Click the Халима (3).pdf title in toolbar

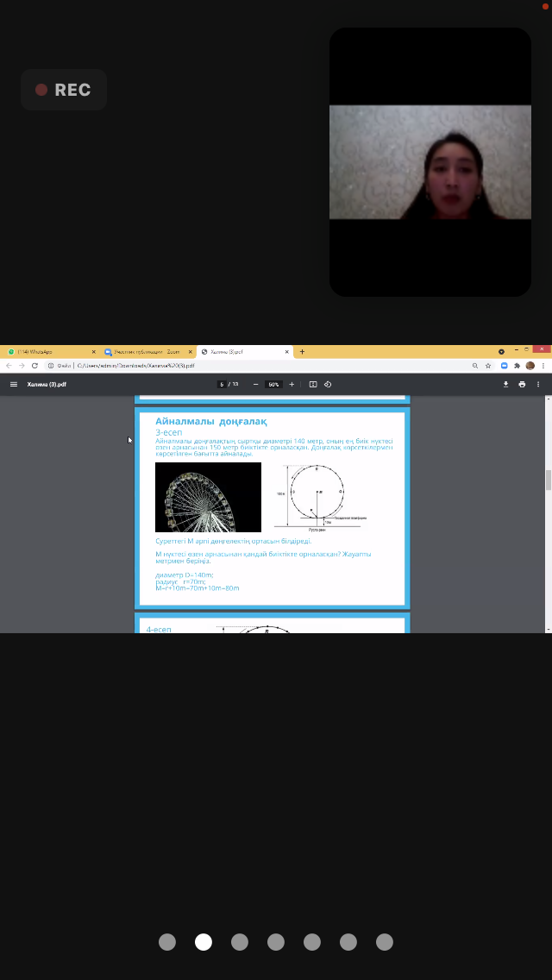[x=47, y=385]
